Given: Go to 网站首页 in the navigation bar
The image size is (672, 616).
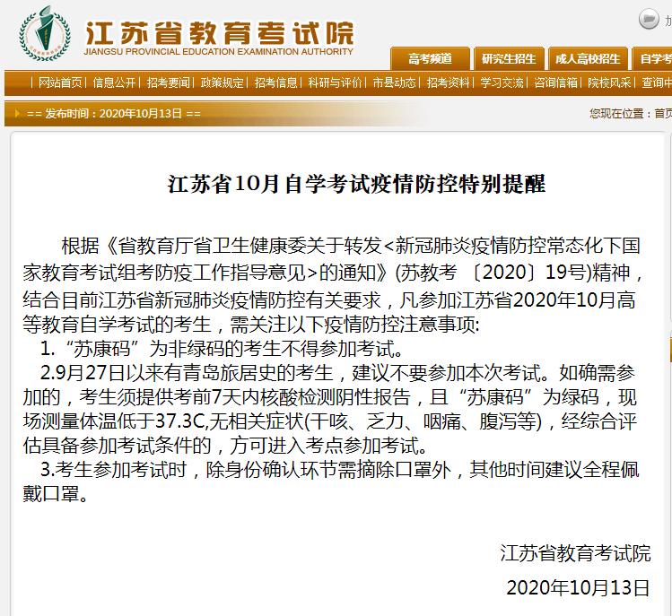Looking at the screenshot, I should tap(60, 82).
